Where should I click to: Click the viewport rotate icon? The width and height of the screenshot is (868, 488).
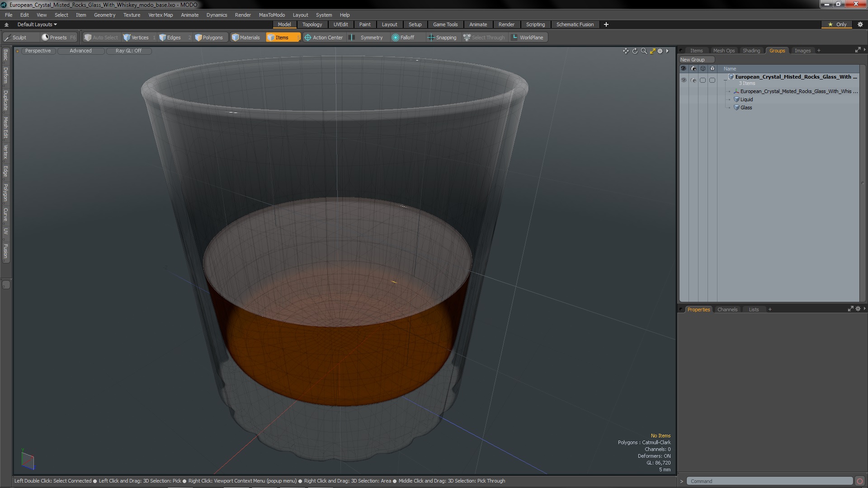click(635, 51)
